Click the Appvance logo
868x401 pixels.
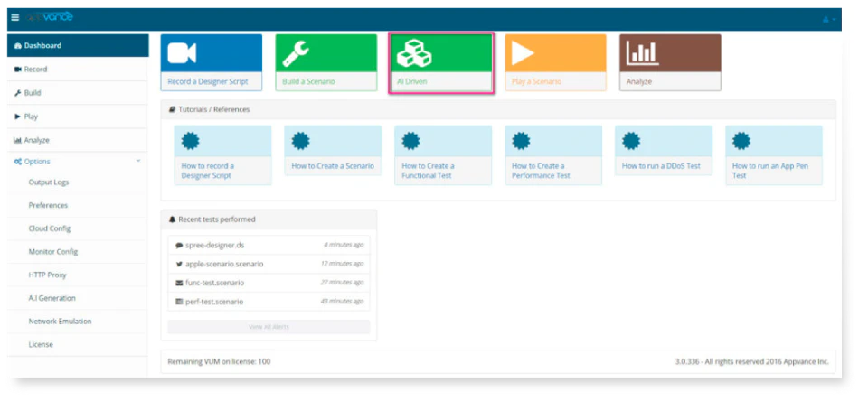(50, 18)
